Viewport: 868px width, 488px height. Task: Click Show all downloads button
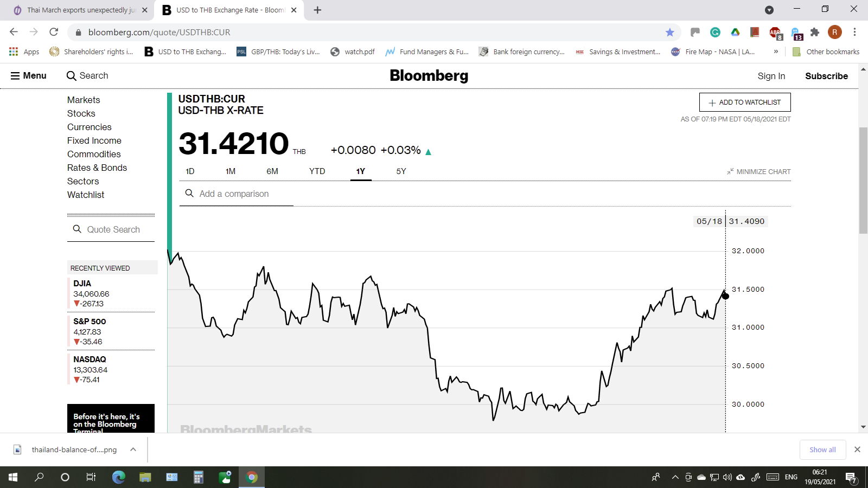(822, 450)
